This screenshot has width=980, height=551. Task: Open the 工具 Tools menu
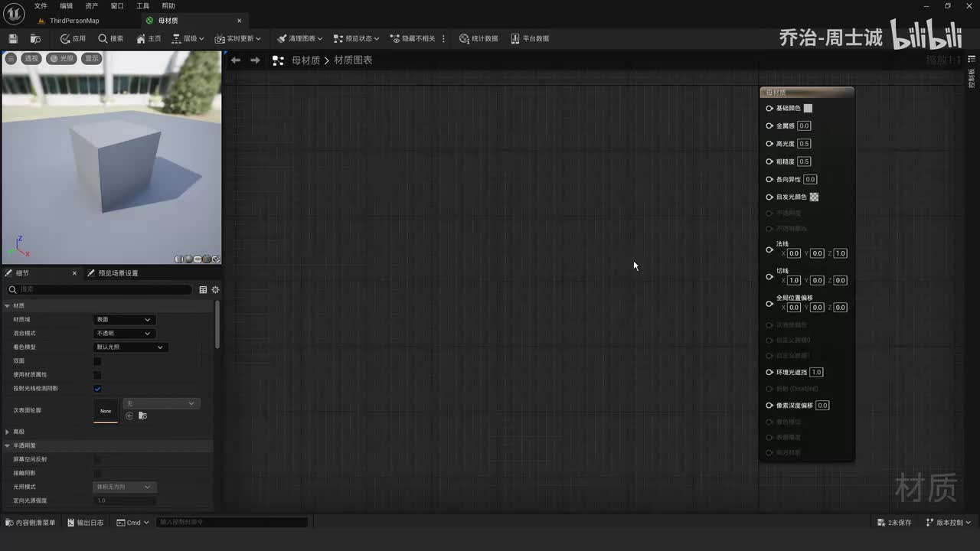point(143,6)
